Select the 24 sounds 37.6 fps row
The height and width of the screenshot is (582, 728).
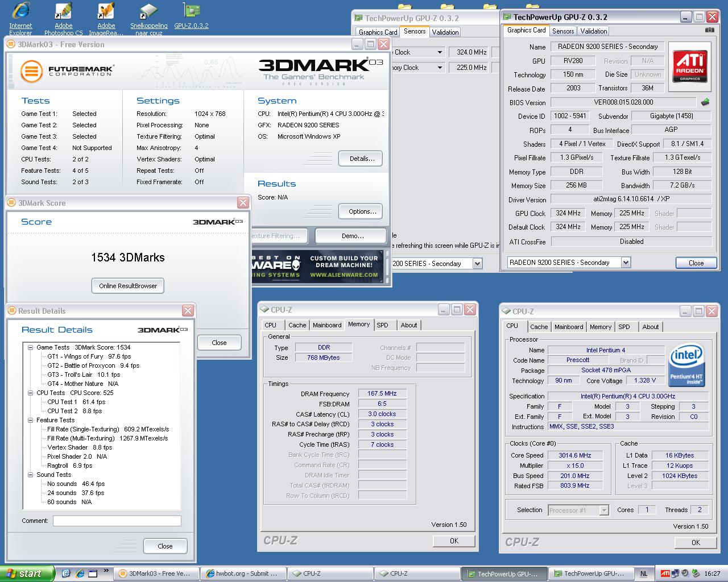point(76,493)
